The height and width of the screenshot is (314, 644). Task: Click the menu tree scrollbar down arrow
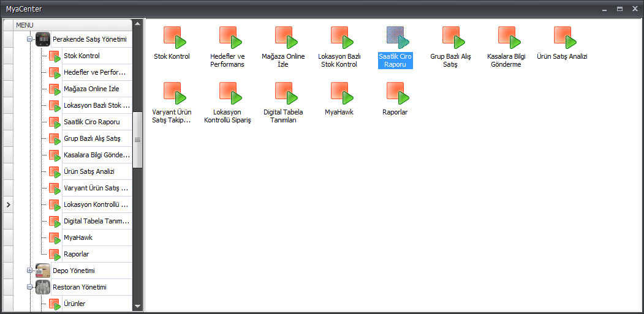point(138,306)
